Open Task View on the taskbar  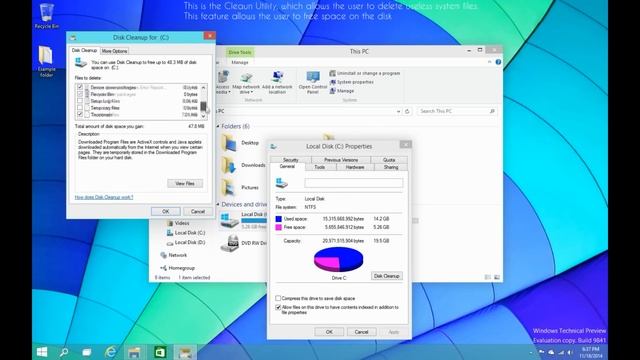(87, 352)
